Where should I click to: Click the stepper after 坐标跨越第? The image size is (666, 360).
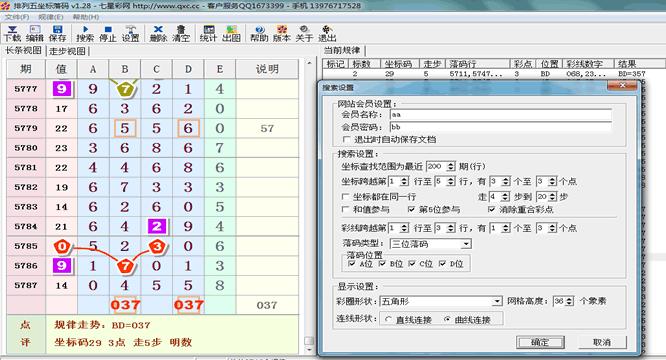pos(404,181)
